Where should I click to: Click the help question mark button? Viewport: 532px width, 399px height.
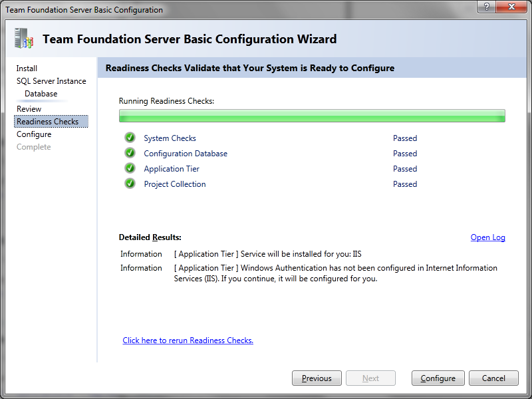[x=486, y=7]
